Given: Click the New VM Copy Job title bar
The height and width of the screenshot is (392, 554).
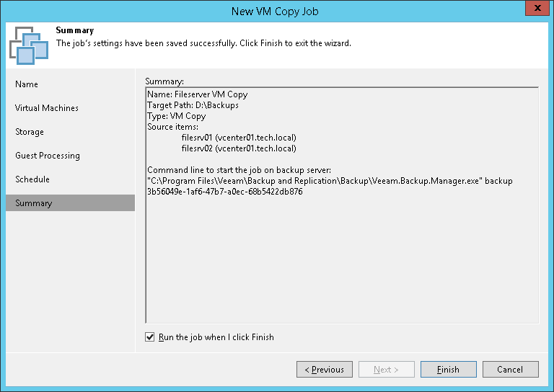Looking at the screenshot, I should (x=274, y=11).
